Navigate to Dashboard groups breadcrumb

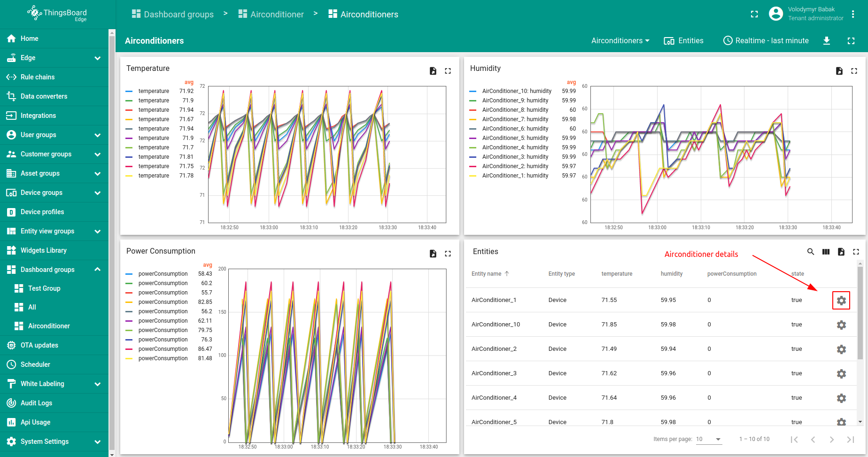coord(172,14)
